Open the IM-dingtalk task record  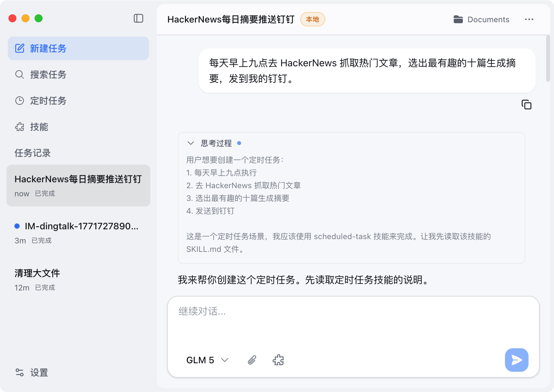78,233
